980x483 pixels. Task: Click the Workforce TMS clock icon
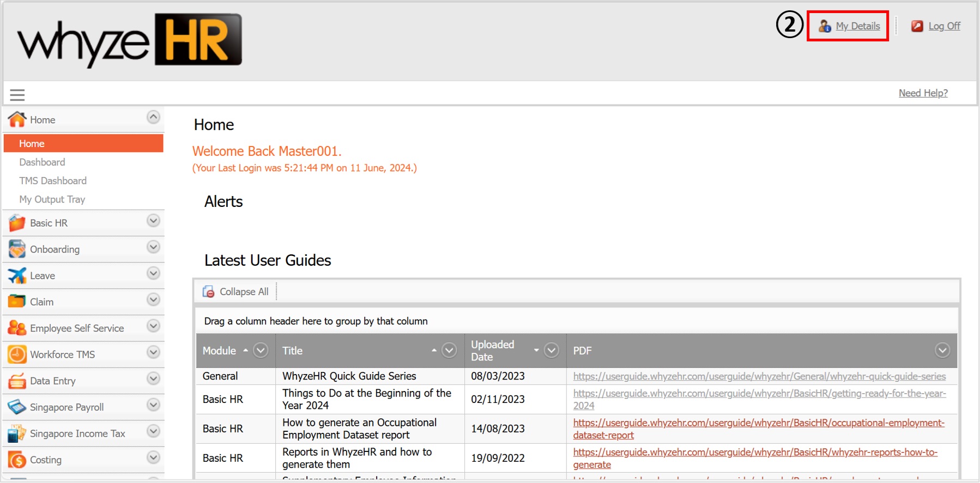click(x=17, y=354)
